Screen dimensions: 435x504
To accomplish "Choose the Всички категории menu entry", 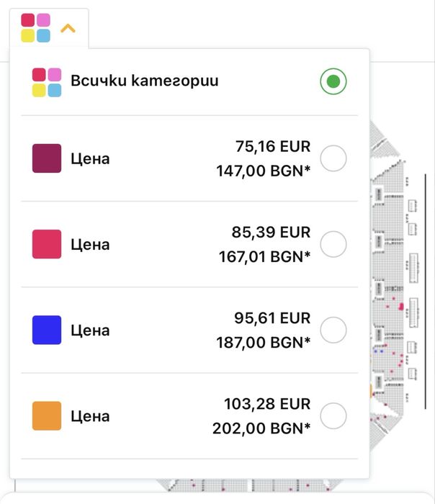I will 144,81.
